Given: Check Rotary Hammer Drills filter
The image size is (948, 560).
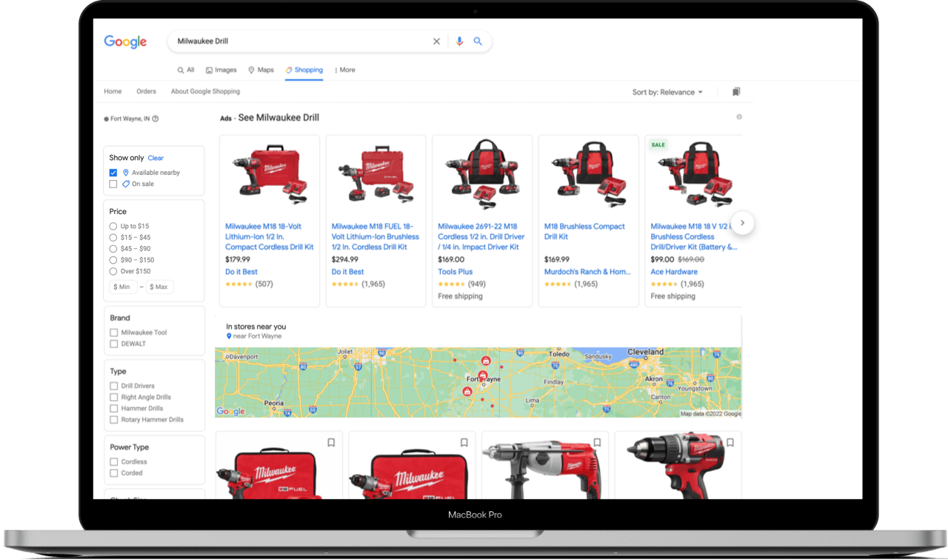Looking at the screenshot, I should click(x=113, y=419).
